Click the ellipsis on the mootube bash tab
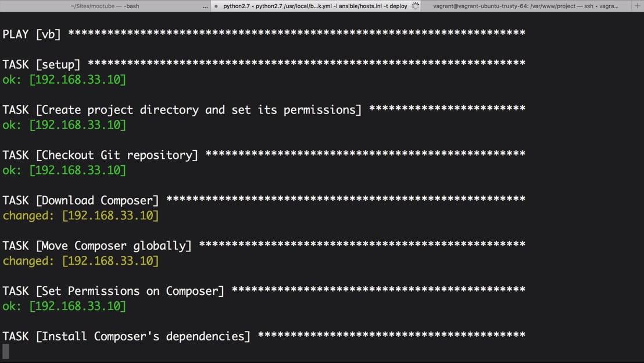 tap(205, 6)
